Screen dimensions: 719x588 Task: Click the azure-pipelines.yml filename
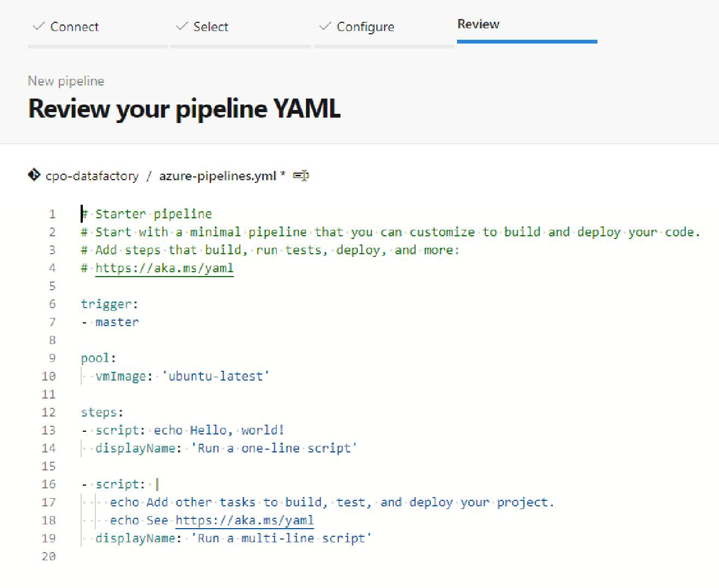(x=217, y=175)
